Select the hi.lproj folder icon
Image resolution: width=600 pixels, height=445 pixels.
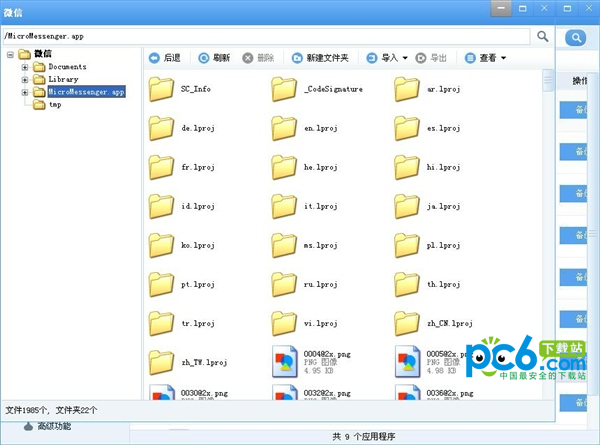pyautogui.click(x=407, y=167)
